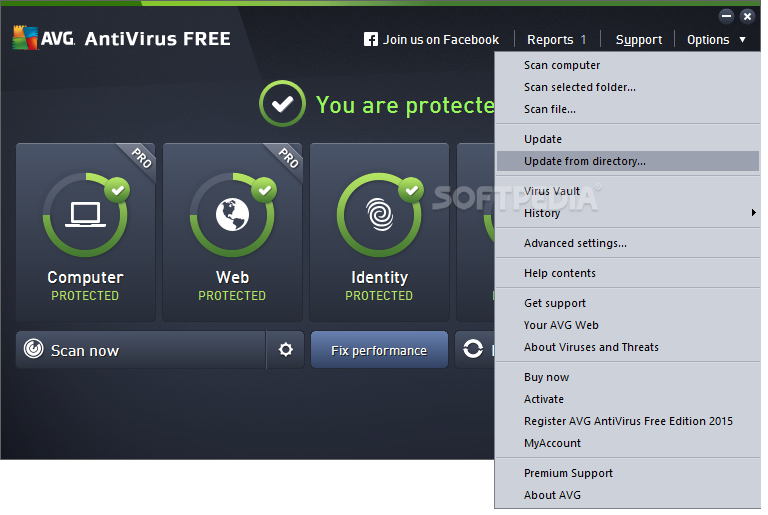Close the AVG window
768x515 pixels.
point(747,16)
